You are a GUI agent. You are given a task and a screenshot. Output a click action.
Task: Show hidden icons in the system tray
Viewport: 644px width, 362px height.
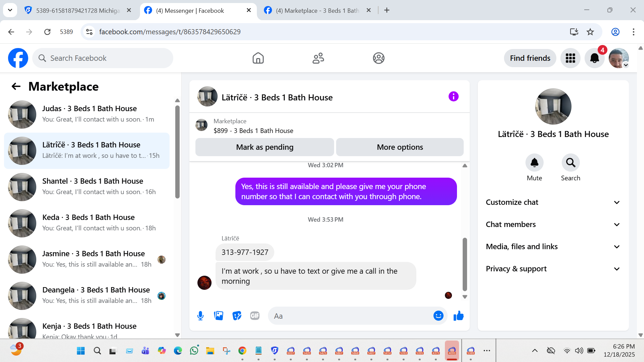click(x=535, y=351)
